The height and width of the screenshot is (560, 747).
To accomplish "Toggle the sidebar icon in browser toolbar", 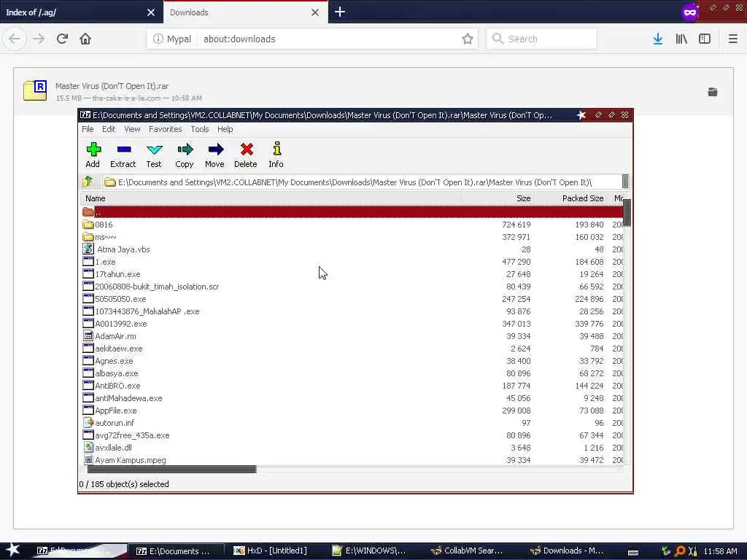I will coord(705,39).
